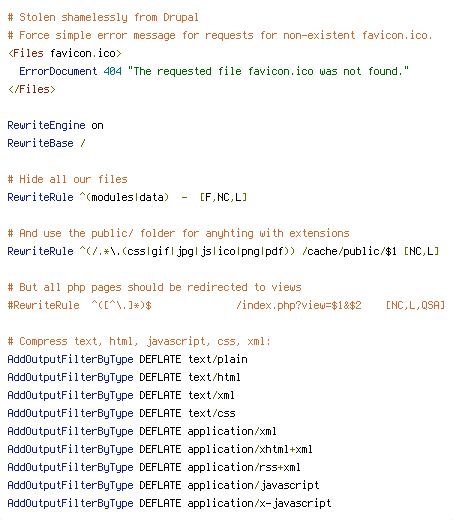The width and height of the screenshot is (454, 520).
Task: Click text/plain in the DEFLATE line
Action: tap(218, 359)
